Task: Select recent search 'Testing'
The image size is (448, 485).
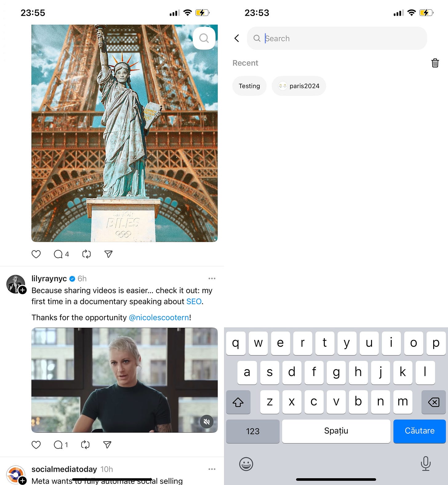Action: (250, 86)
